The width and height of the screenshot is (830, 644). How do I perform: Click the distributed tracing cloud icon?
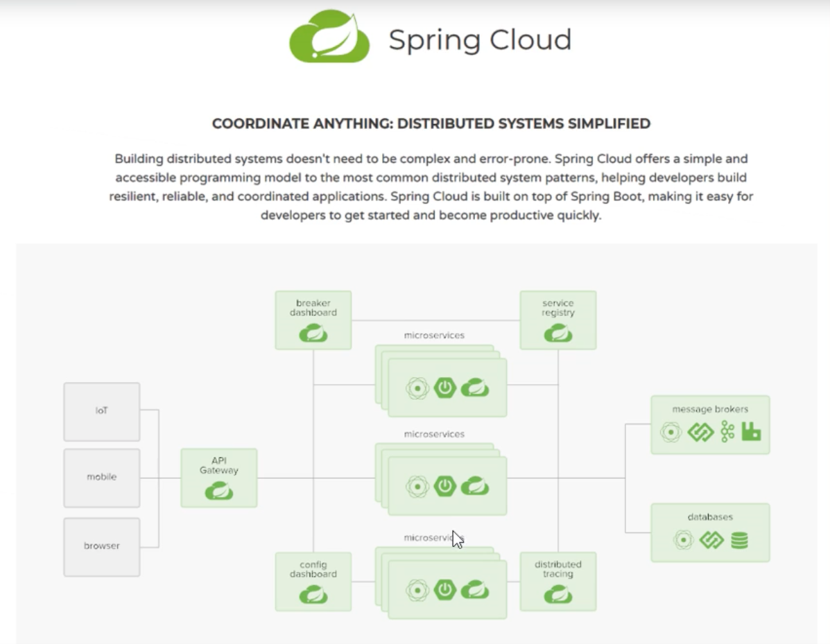[558, 595]
